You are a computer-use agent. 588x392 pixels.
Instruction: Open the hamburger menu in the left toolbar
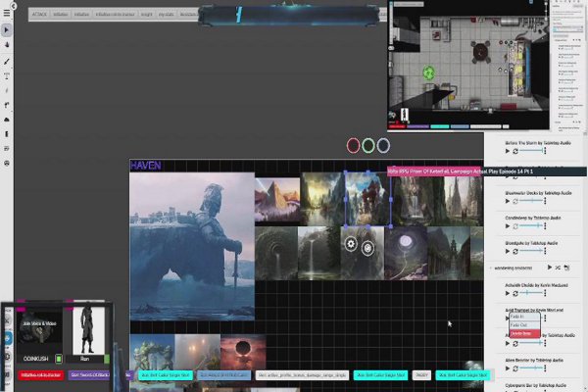pyautogui.click(x=7, y=14)
